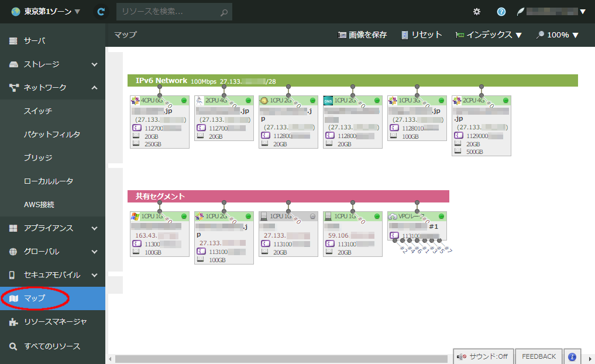This screenshot has height=364, width=595.
Task: Click the gray status indicator on the stopped 1CPU 1G server
Action: pyautogui.click(x=312, y=217)
